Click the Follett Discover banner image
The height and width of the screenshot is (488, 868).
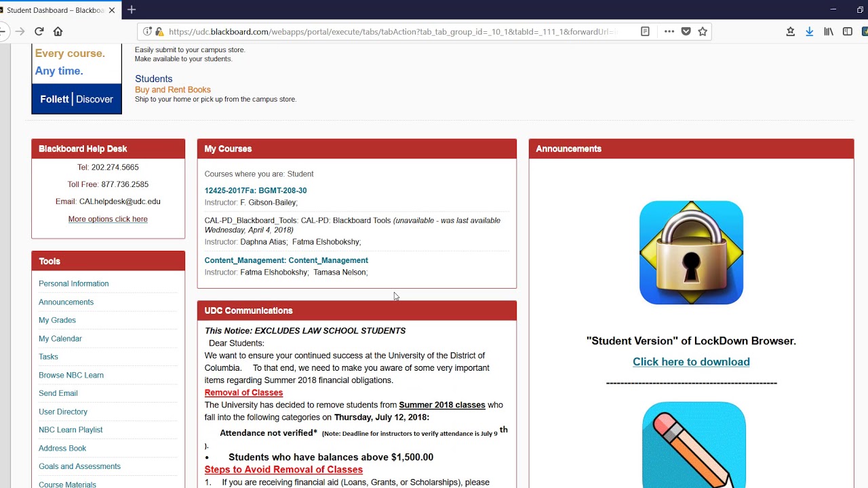tap(77, 79)
